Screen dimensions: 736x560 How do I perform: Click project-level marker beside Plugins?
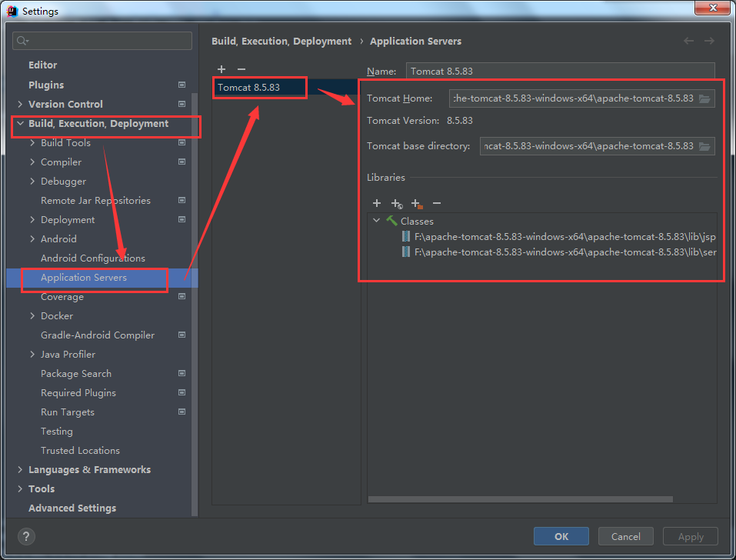182,85
